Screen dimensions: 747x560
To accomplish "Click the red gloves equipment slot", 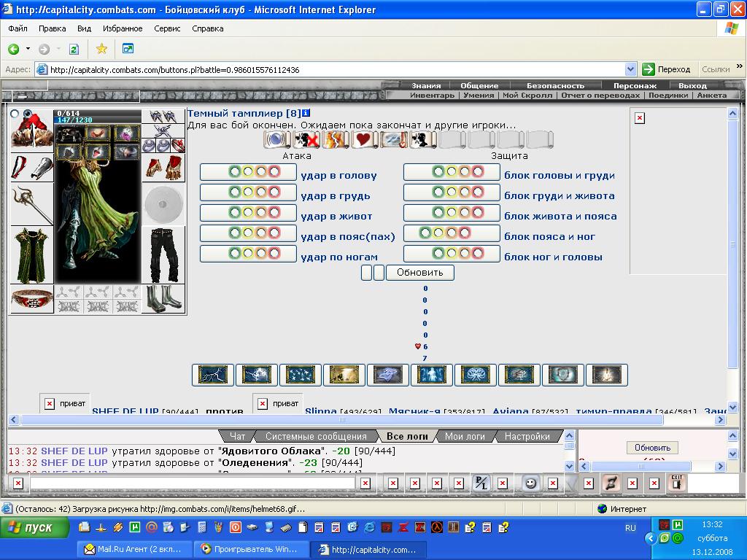I will [x=163, y=168].
